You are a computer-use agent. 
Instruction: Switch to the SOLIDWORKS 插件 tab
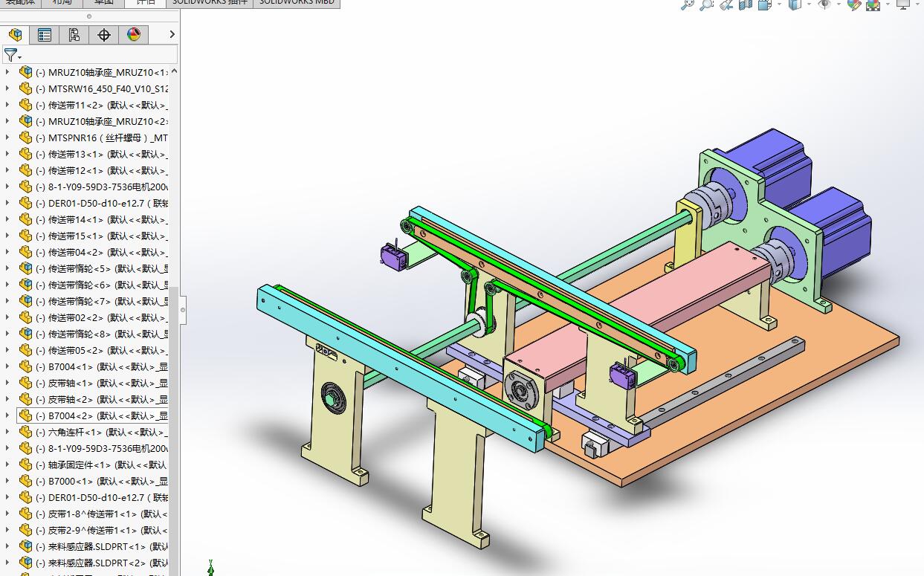[x=210, y=3]
